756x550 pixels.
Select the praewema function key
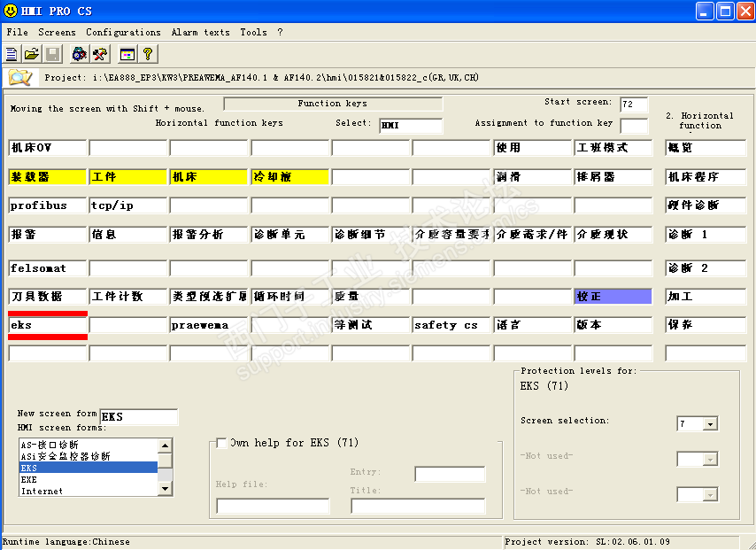[208, 325]
